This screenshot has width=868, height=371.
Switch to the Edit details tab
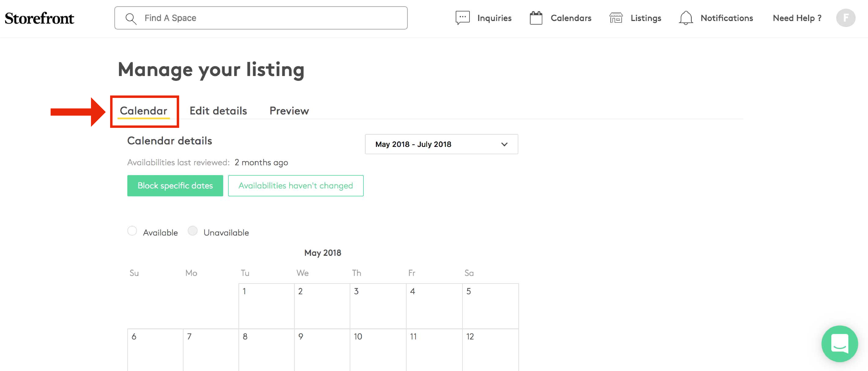coord(218,111)
